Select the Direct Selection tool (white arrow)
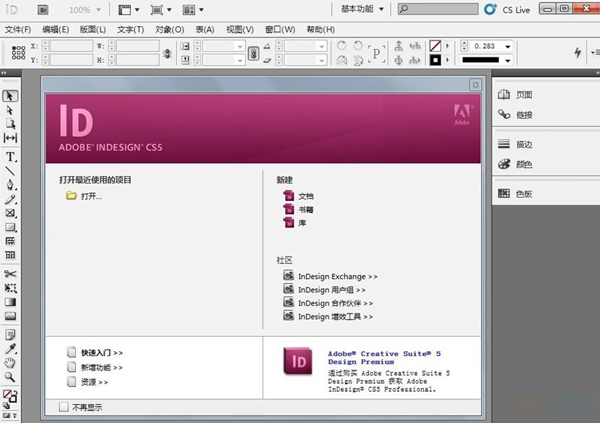 point(10,110)
